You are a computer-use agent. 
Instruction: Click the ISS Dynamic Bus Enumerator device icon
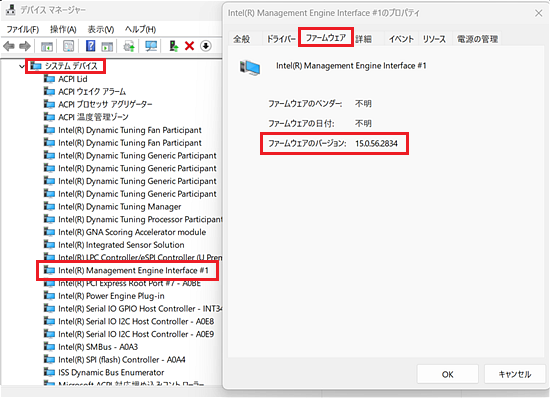(49, 372)
